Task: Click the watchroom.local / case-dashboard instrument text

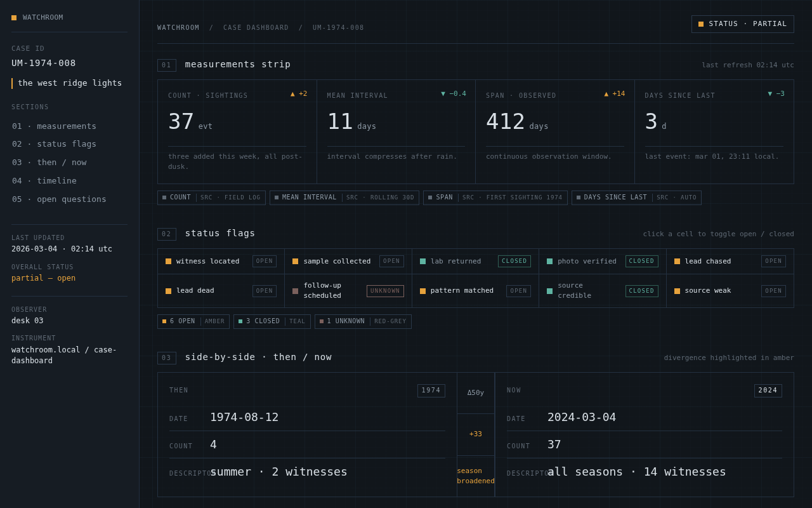Action: [64, 355]
